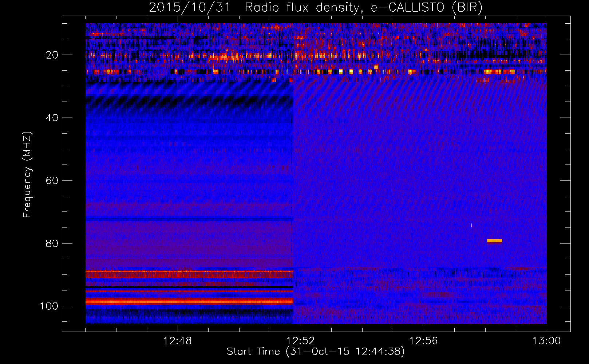Screen dimensions: 589x364
Task: Click the orange burst bar near 80 MHz
Action: click(x=494, y=241)
